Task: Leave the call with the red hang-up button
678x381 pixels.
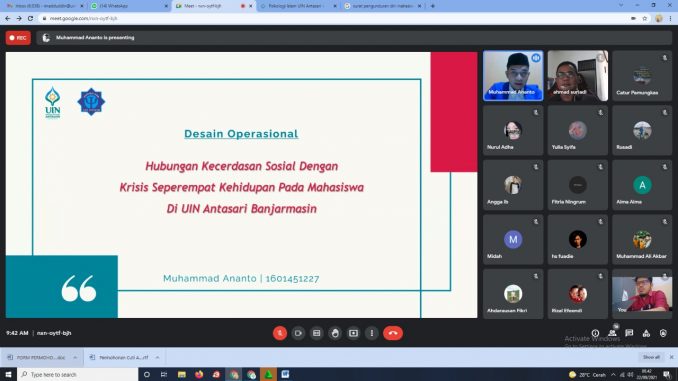Action: (x=393, y=333)
